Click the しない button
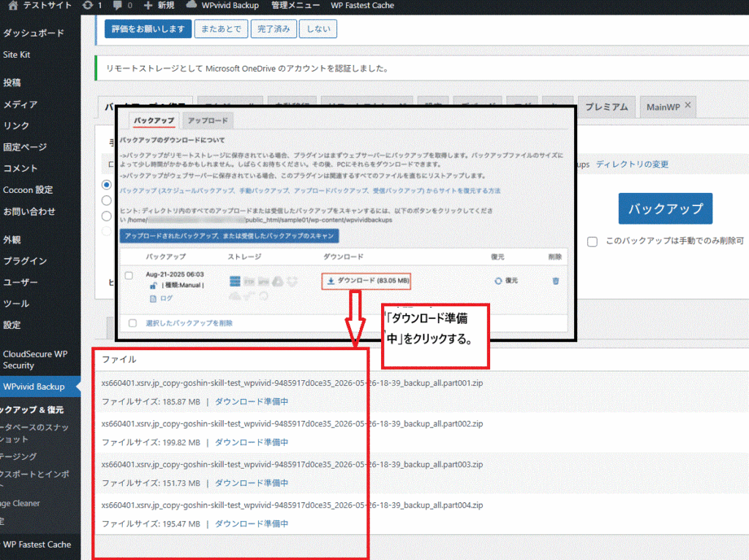The height and width of the screenshot is (560, 749). 318,29
